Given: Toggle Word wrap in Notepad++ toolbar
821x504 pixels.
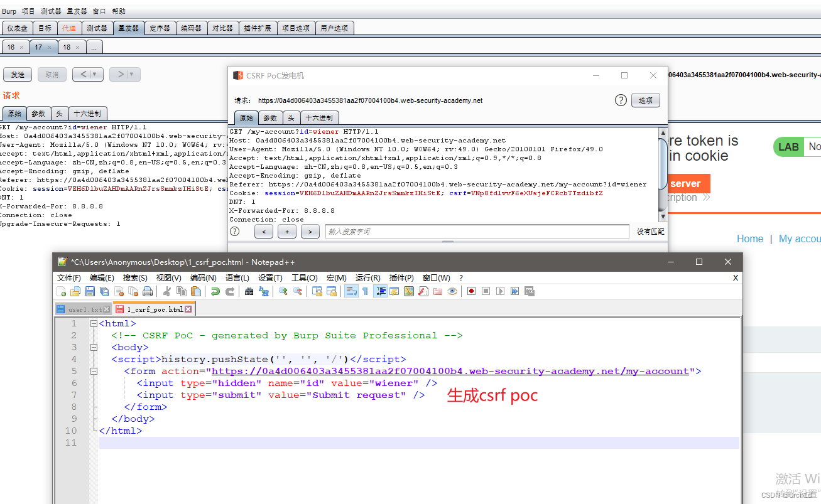Looking at the screenshot, I should pyautogui.click(x=351, y=291).
